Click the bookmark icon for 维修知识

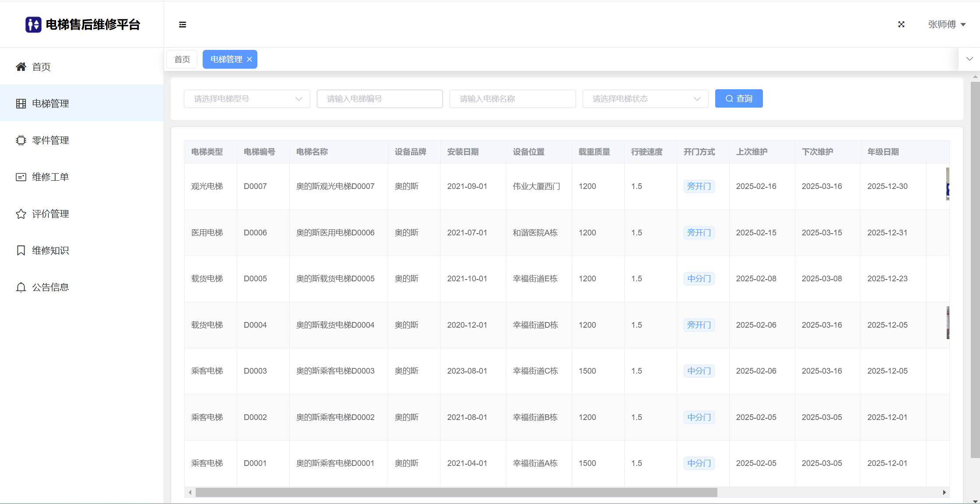21,250
